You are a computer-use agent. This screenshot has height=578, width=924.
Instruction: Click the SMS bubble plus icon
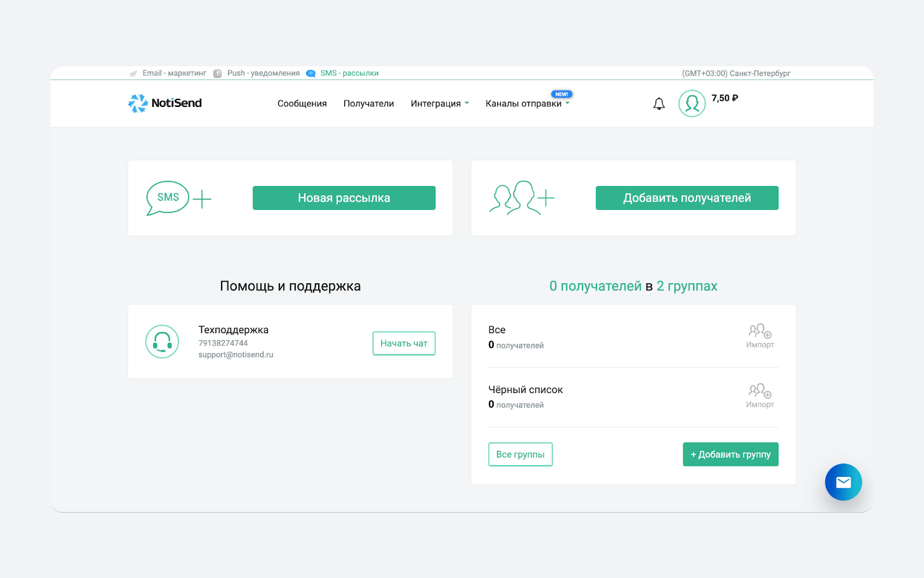click(178, 198)
